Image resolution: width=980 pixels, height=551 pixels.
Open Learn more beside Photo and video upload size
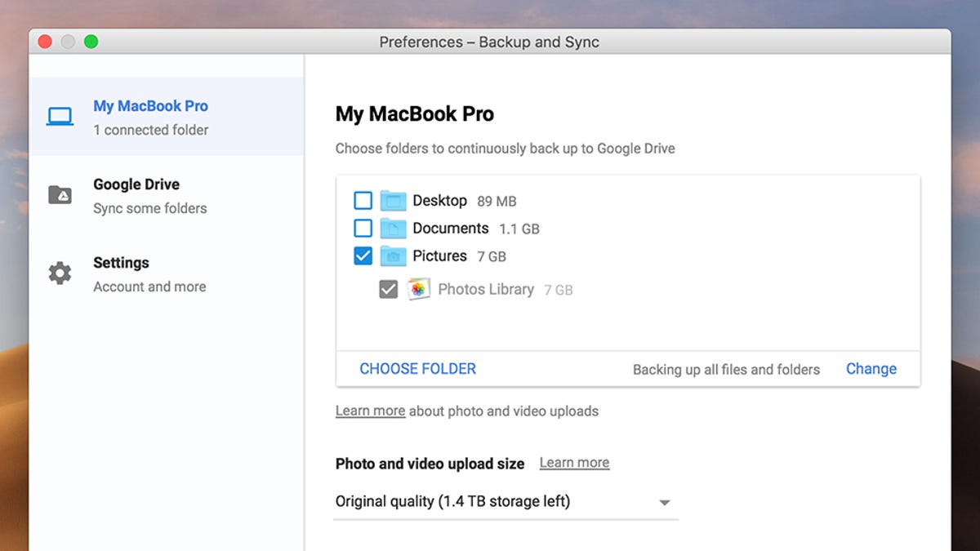tap(574, 463)
